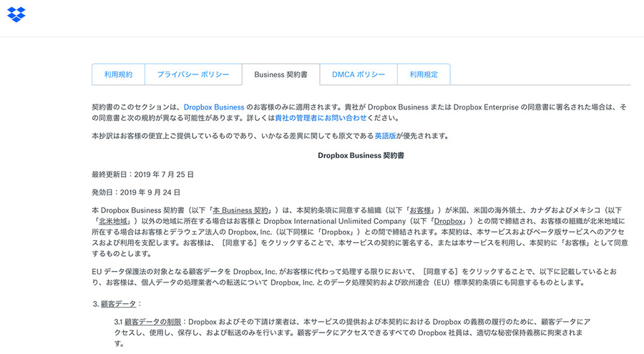
Task: Select the Business 契約書 tab
Action: tap(280, 74)
